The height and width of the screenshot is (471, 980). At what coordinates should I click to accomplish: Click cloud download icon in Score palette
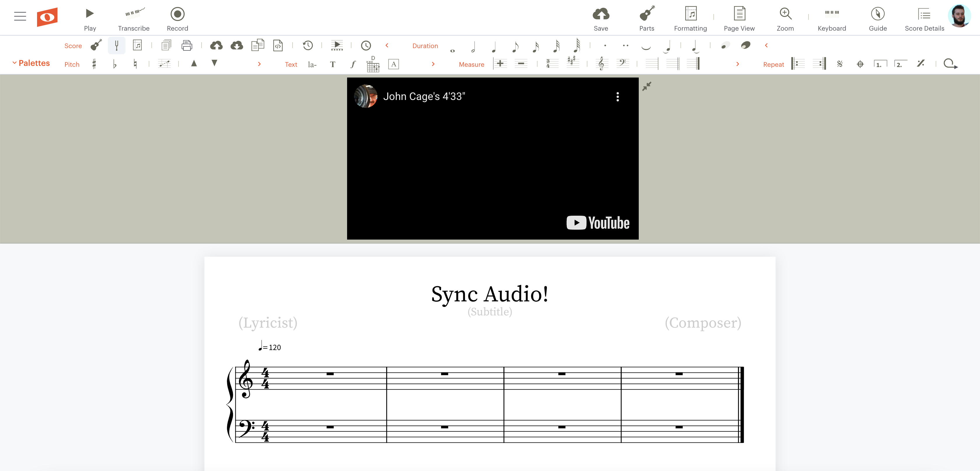click(237, 46)
